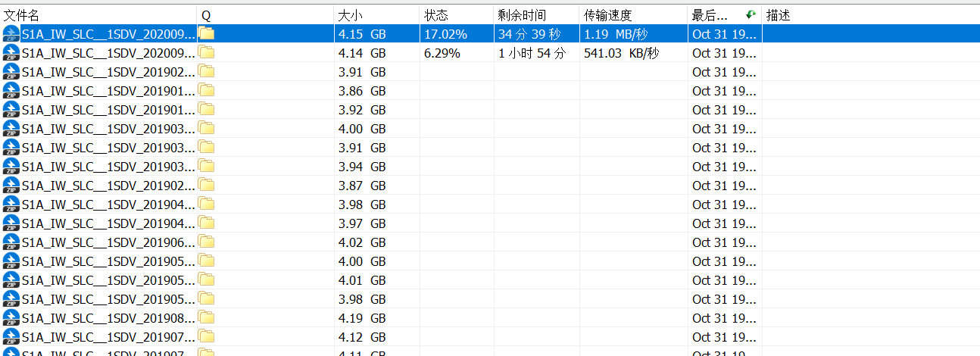The image size is (980, 356).
Task: Click folder icon in the 4.02 GB row
Action: (x=207, y=242)
